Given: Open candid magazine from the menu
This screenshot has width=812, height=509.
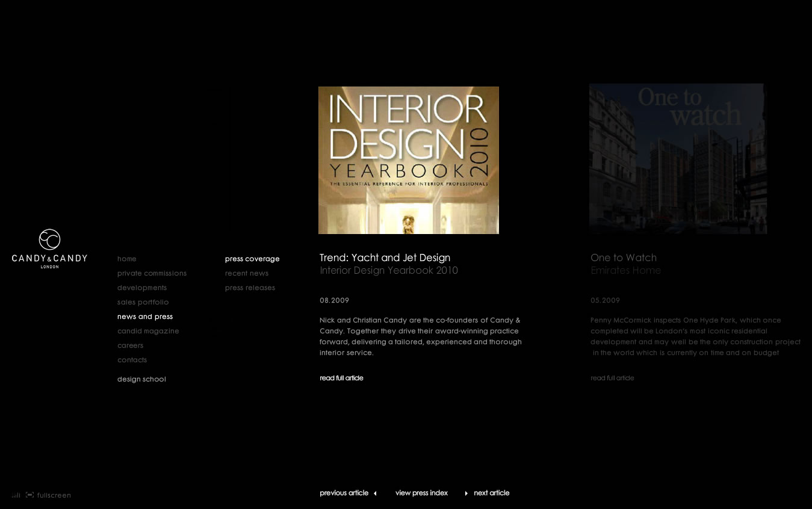Looking at the screenshot, I should coord(148,331).
